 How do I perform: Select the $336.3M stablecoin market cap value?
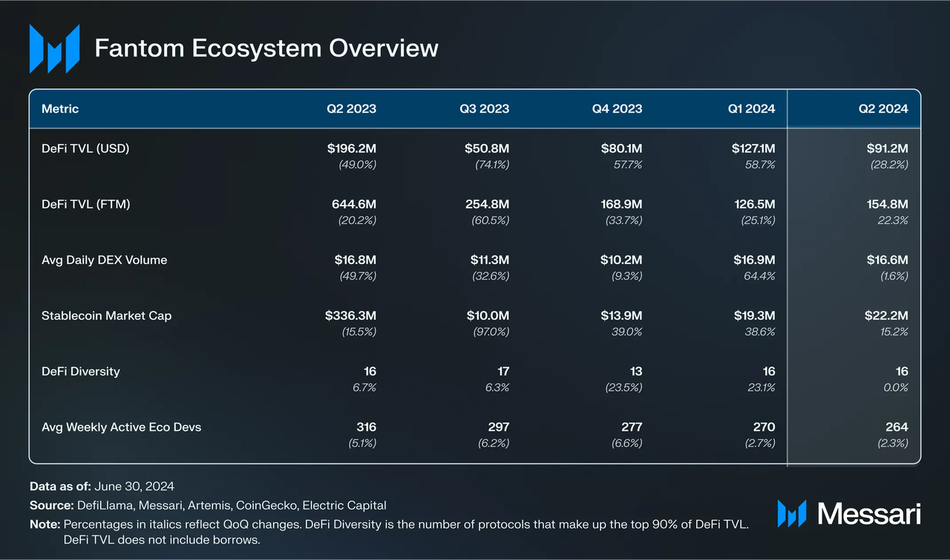(350, 315)
